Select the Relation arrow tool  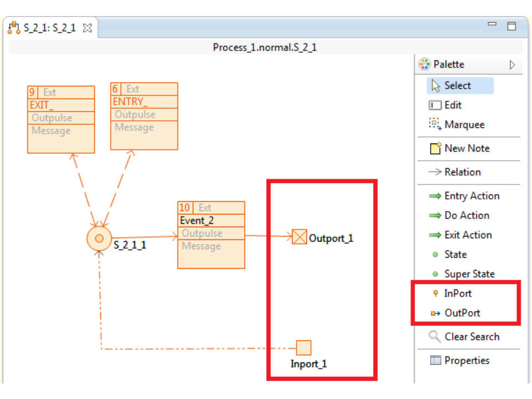(462, 172)
